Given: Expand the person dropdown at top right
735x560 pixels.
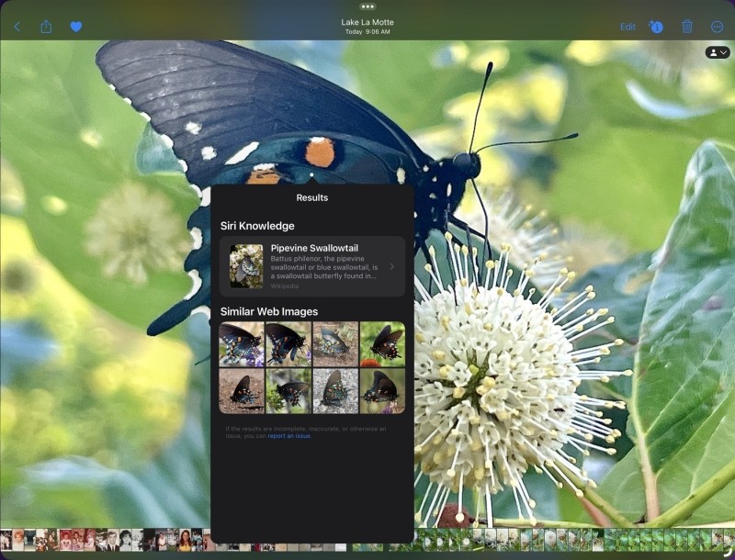Looking at the screenshot, I should pyautogui.click(x=717, y=52).
